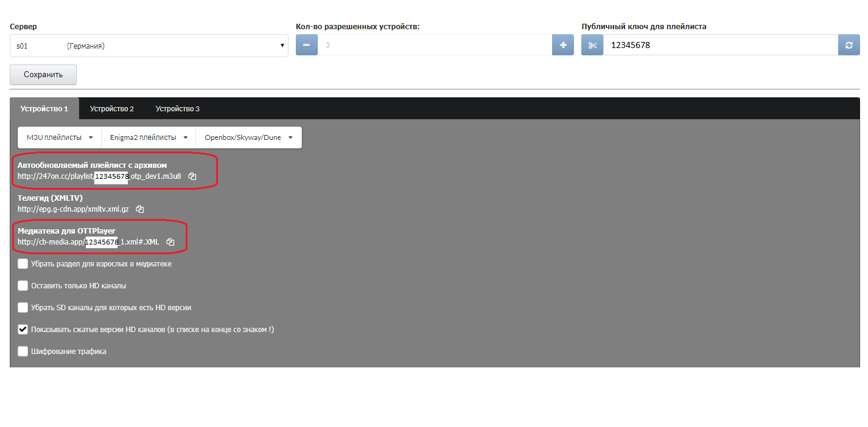Copy the OTTPlayer media library URL
This screenshot has height=427, width=868.
click(x=170, y=242)
